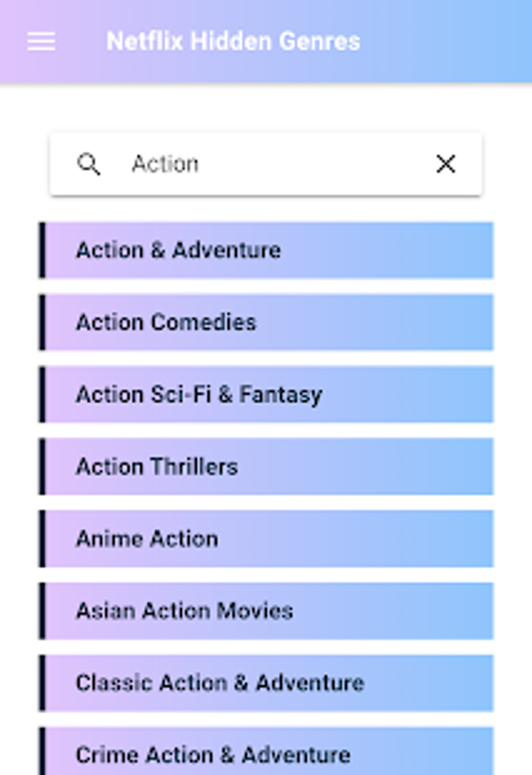This screenshot has width=532, height=775.
Task: Clear the search text with X
Action: pos(445,164)
